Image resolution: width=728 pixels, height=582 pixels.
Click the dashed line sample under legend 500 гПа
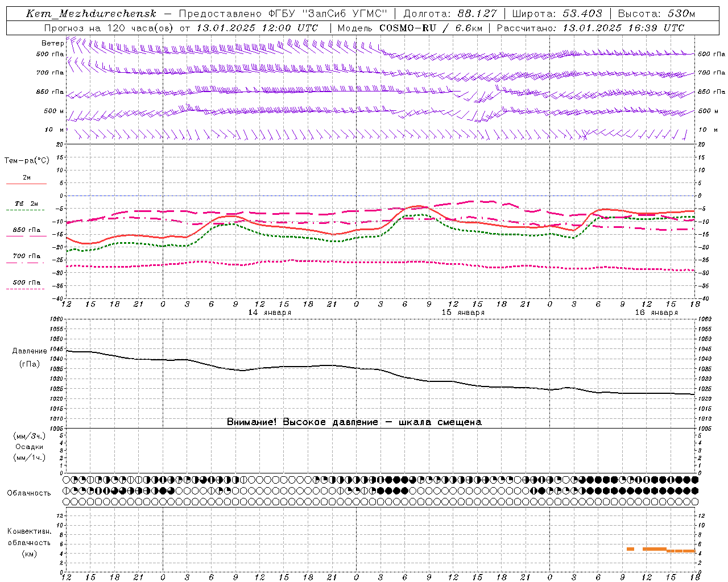point(25,289)
